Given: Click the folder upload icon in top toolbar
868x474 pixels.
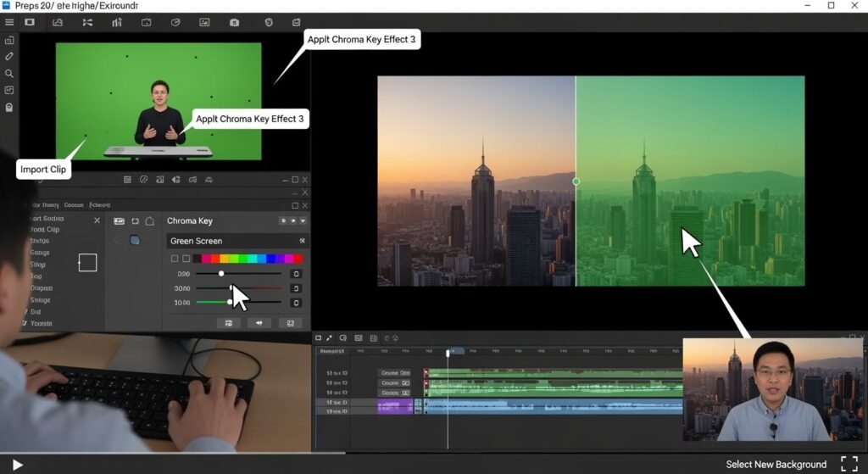Looking at the screenshot, I should (146, 22).
